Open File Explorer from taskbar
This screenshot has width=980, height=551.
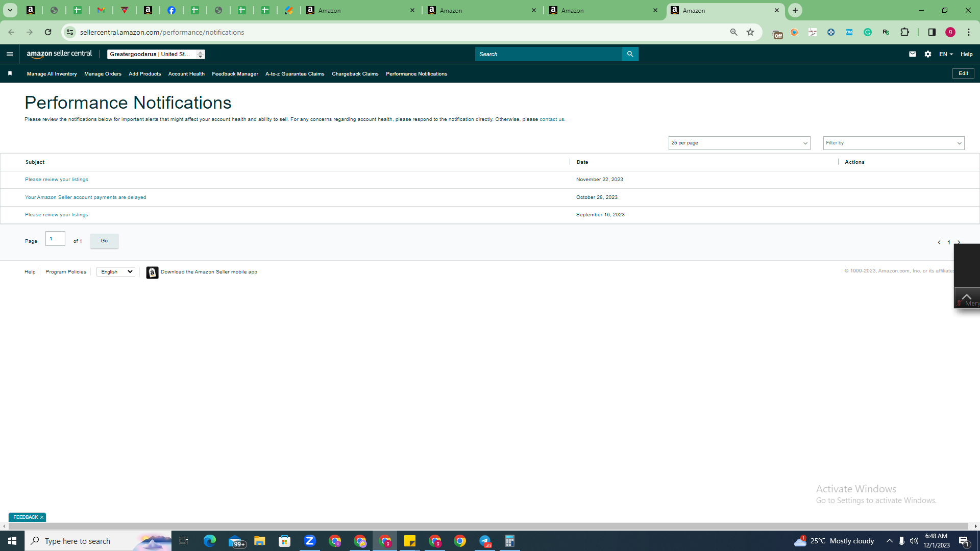click(x=260, y=541)
